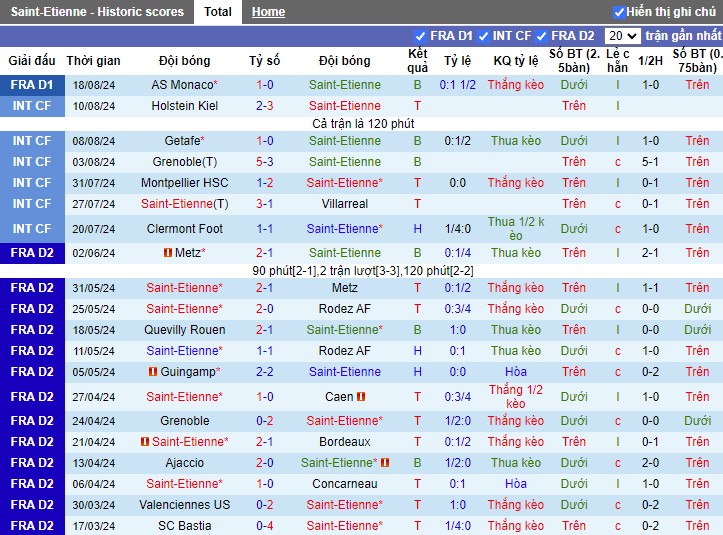Click the 90 phút[2-1] aggregate note
This screenshot has height=535, width=723.
coord(363,271)
